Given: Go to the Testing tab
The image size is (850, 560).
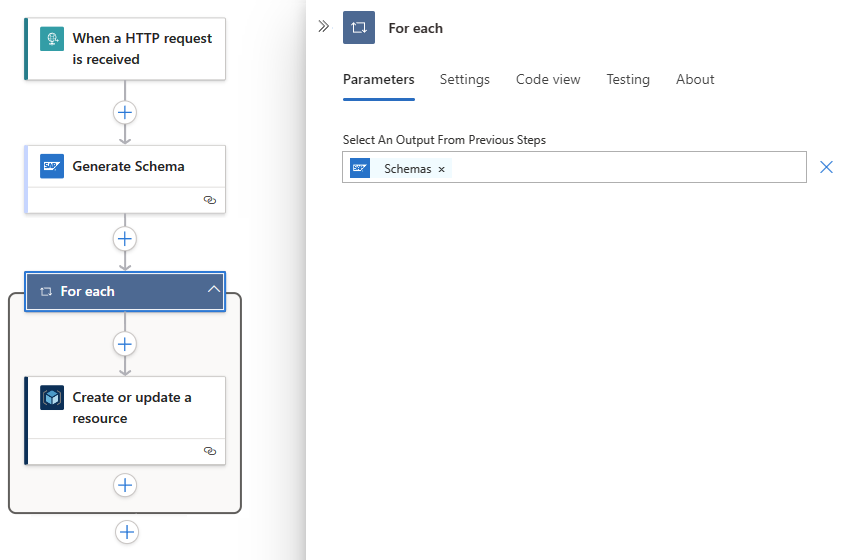Looking at the screenshot, I should coord(628,80).
